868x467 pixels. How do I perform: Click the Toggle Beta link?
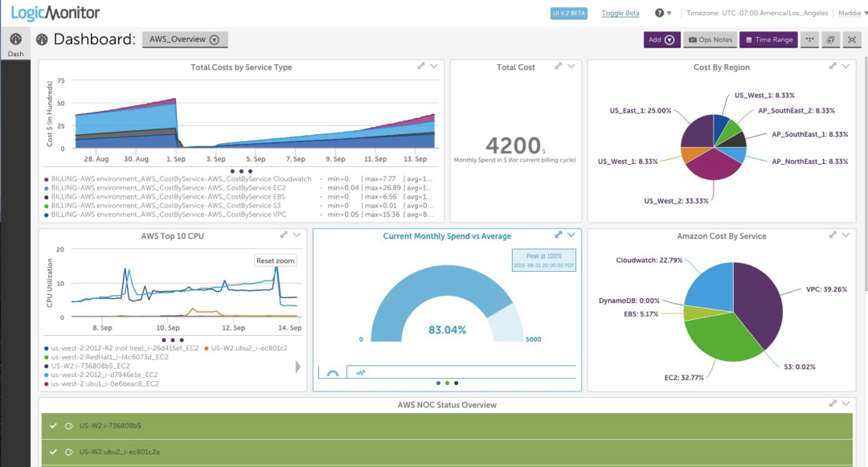coord(620,13)
